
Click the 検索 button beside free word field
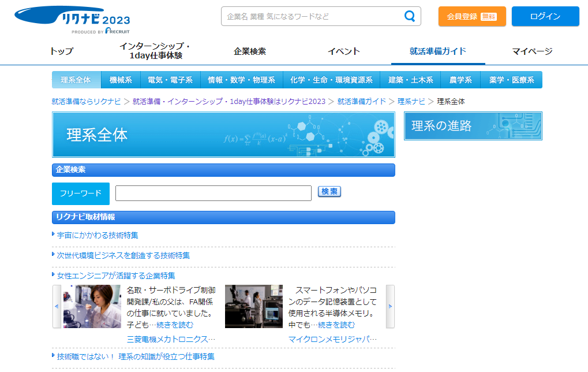click(x=329, y=191)
